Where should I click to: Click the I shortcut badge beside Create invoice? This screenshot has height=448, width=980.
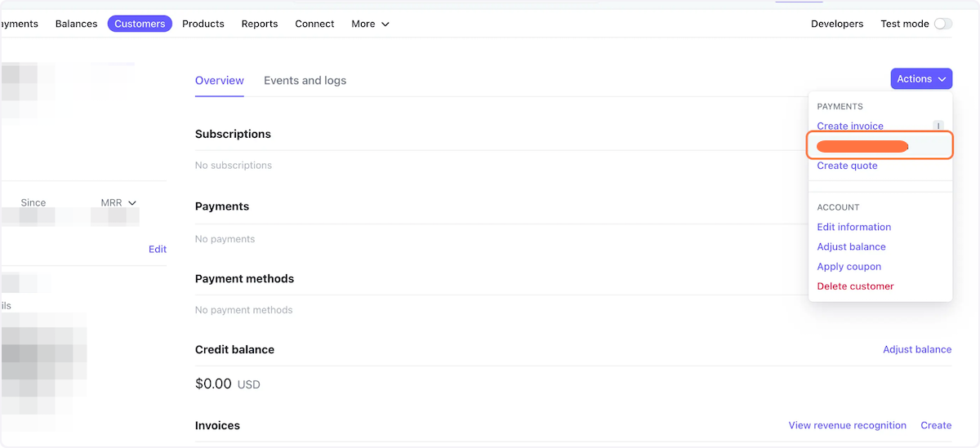pyautogui.click(x=938, y=126)
